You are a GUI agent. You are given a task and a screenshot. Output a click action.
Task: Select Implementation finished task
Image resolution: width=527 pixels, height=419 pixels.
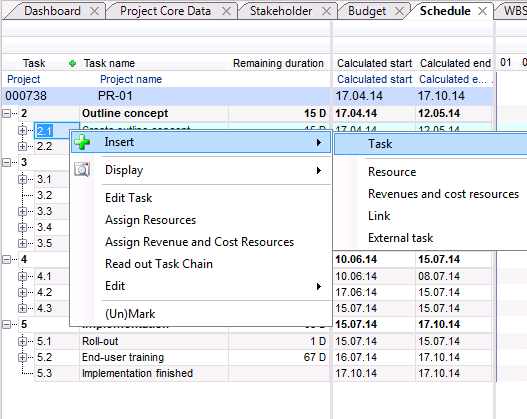[137, 373]
